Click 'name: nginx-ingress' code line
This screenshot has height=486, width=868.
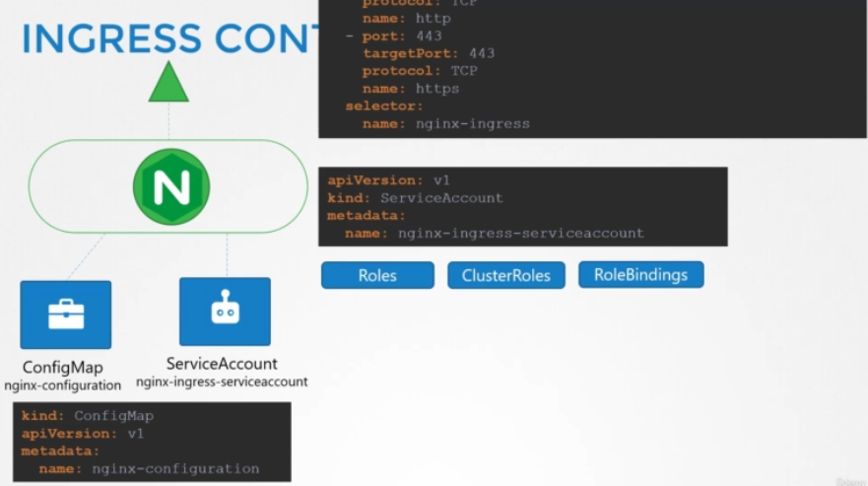pos(446,123)
